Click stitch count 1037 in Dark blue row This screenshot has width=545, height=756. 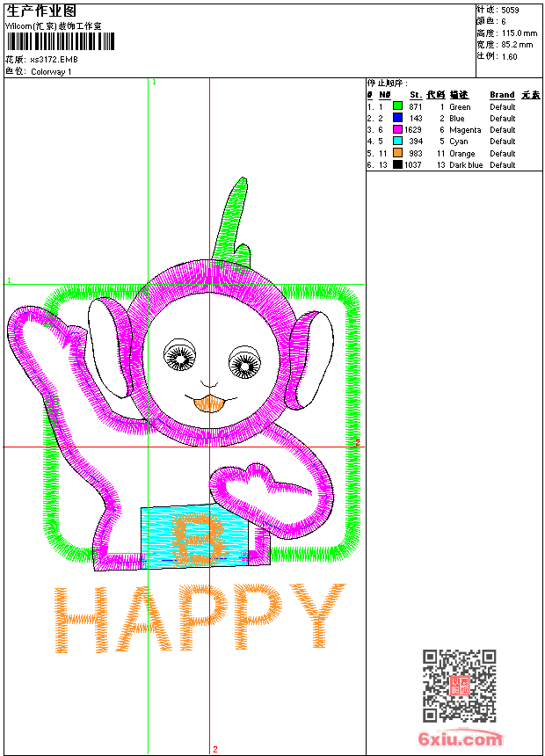tap(413, 165)
